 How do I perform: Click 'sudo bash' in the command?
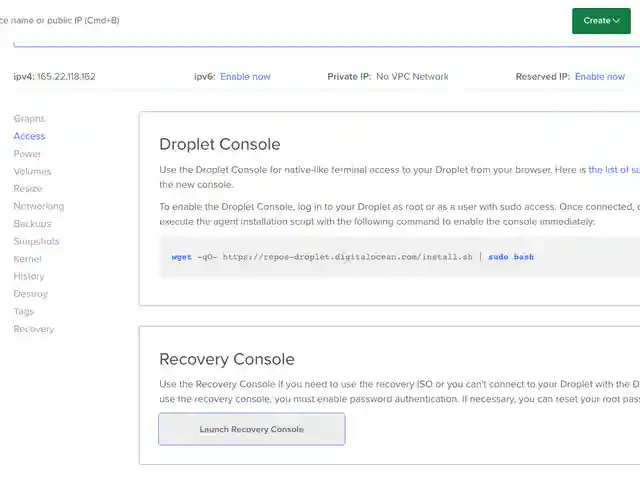(x=511, y=257)
